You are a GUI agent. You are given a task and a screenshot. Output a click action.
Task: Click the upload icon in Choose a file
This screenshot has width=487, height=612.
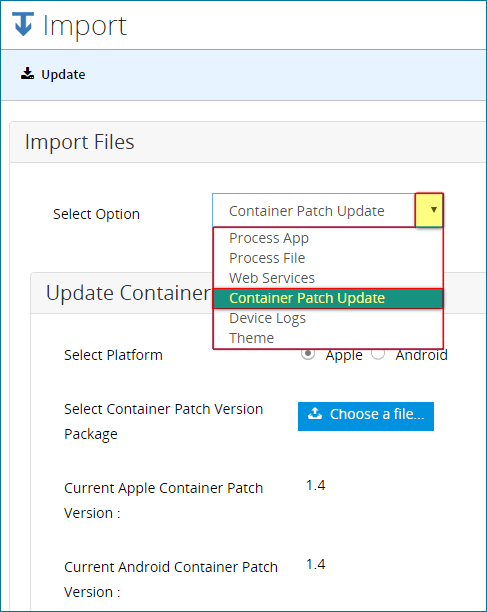point(315,413)
